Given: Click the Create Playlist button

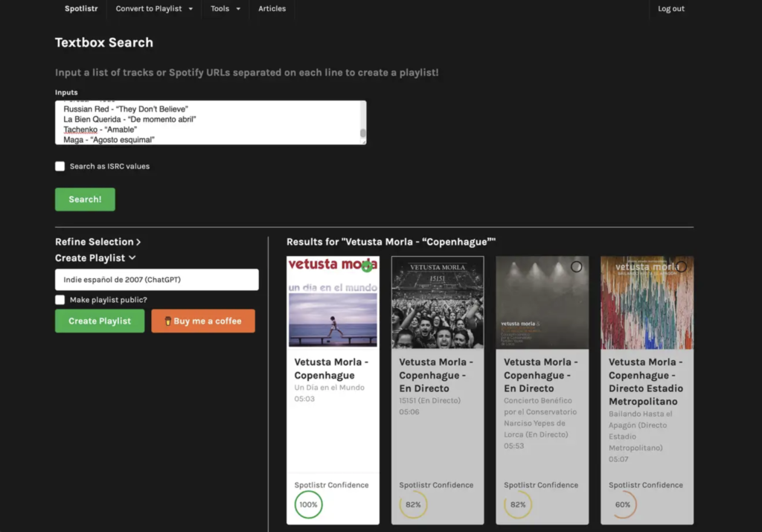Looking at the screenshot, I should point(100,321).
